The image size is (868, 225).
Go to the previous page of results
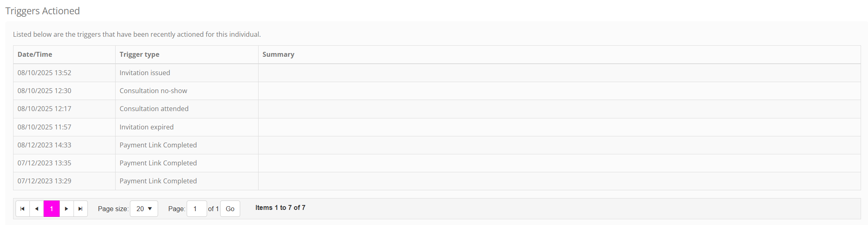[37, 209]
